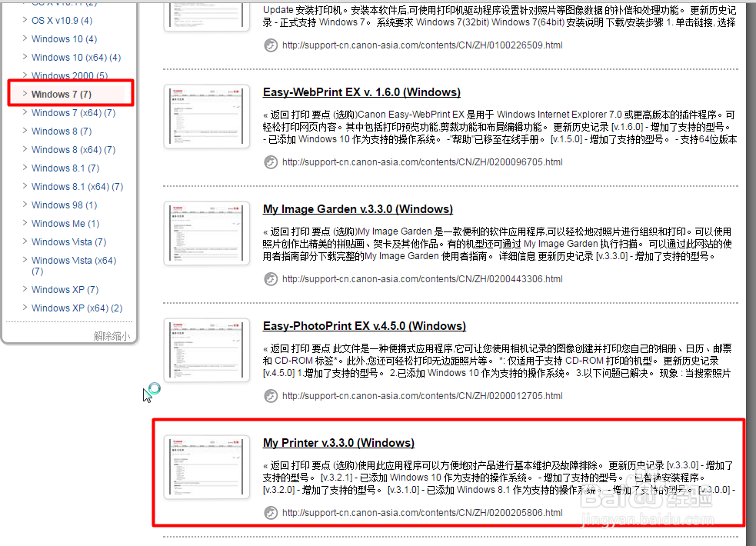Click the chevron beside Windows Me (1)
The height and width of the screenshot is (546, 756).
pyautogui.click(x=25, y=223)
